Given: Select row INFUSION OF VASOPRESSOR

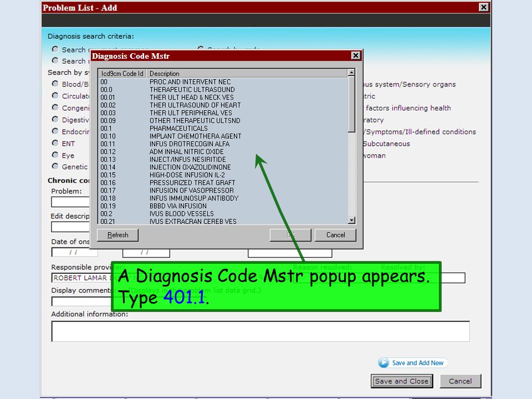Looking at the screenshot, I should 223,191.
